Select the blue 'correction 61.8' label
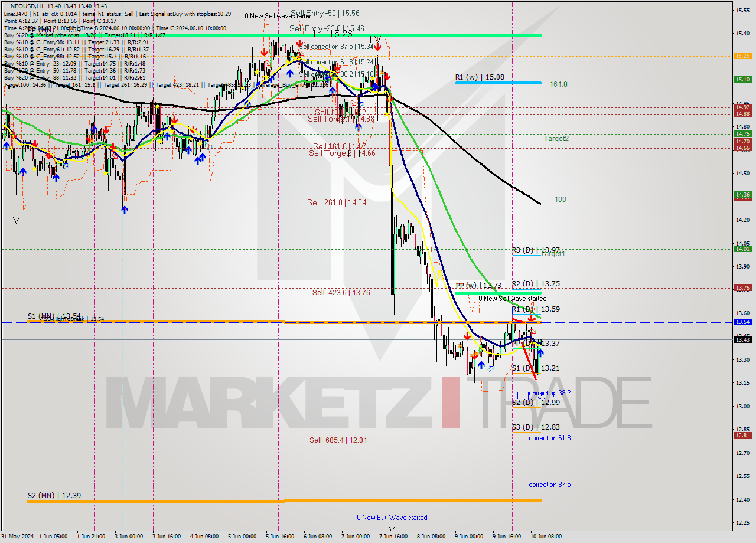756x543 pixels. (x=550, y=438)
